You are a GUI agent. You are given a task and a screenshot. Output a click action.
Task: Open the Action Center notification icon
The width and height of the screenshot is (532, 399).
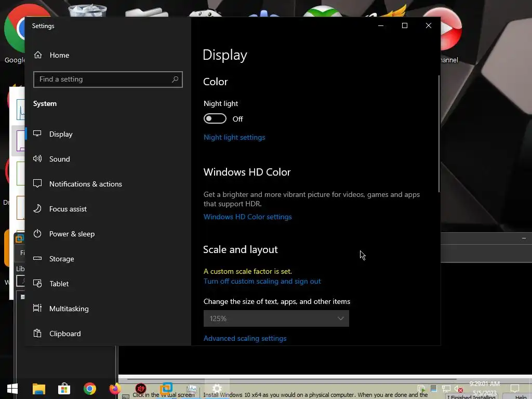pyautogui.click(x=515, y=389)
